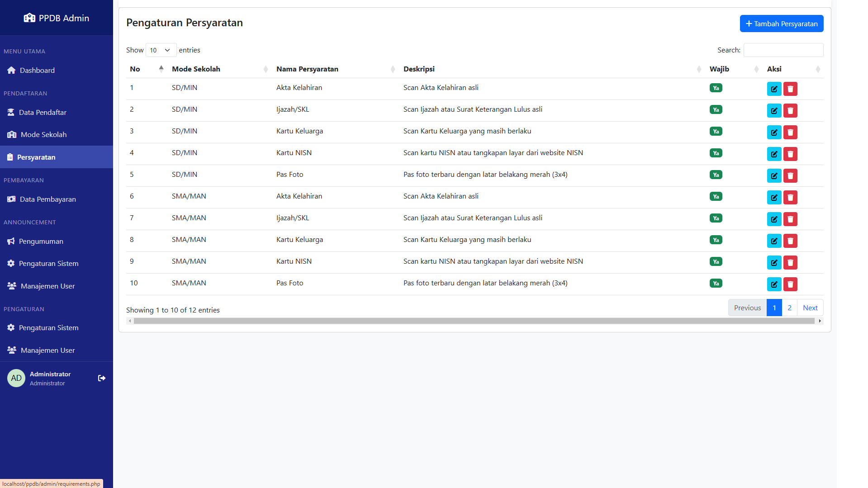This screenshot has width=868, height=488.
Task: Click Ya badge in row 1
Action: click(716, 88)
